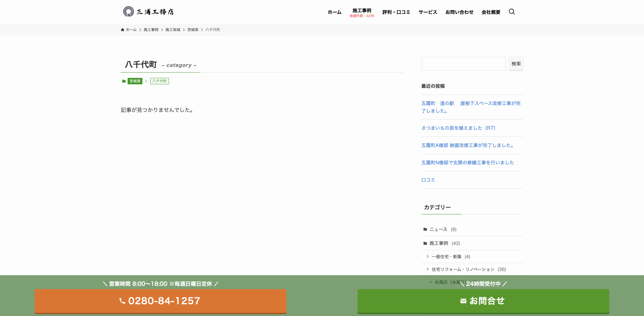
Task: Click outlined 八千代町 category tag
Action: pyautogui.click(x=159, y=81)
